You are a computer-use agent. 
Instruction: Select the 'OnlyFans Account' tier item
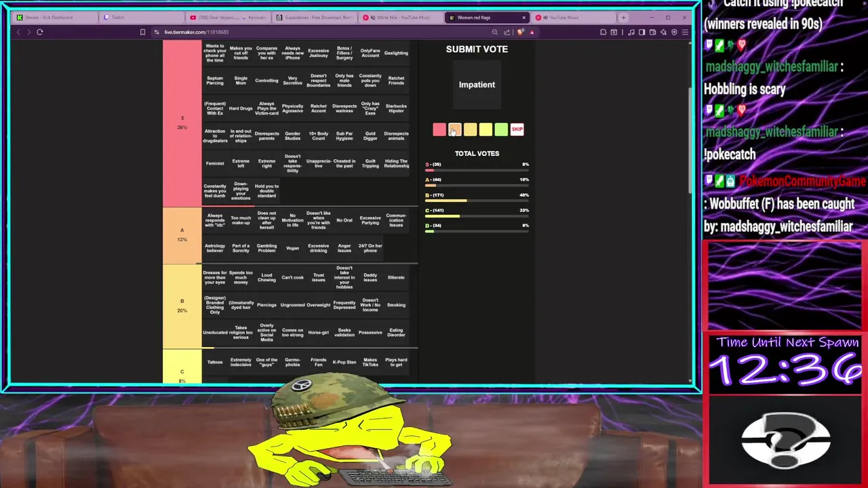coord(370,53)
